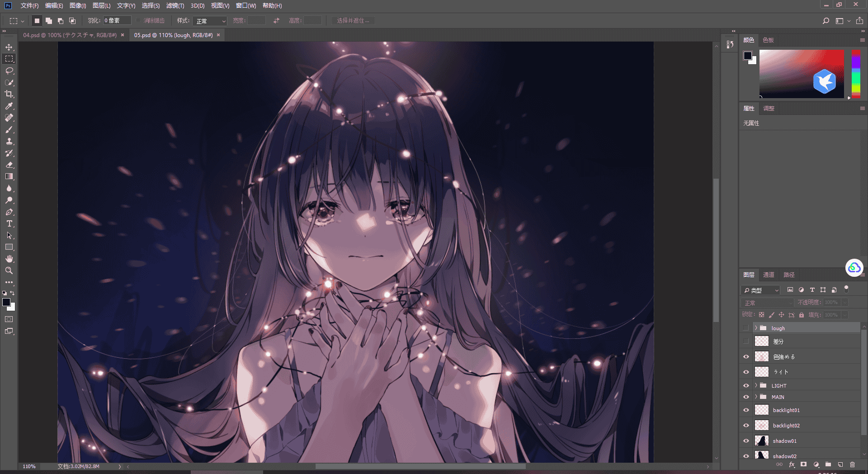This screenshot has width=868, height=474.
Task: Hide the shadow01 layer
Action: point(746,441)
